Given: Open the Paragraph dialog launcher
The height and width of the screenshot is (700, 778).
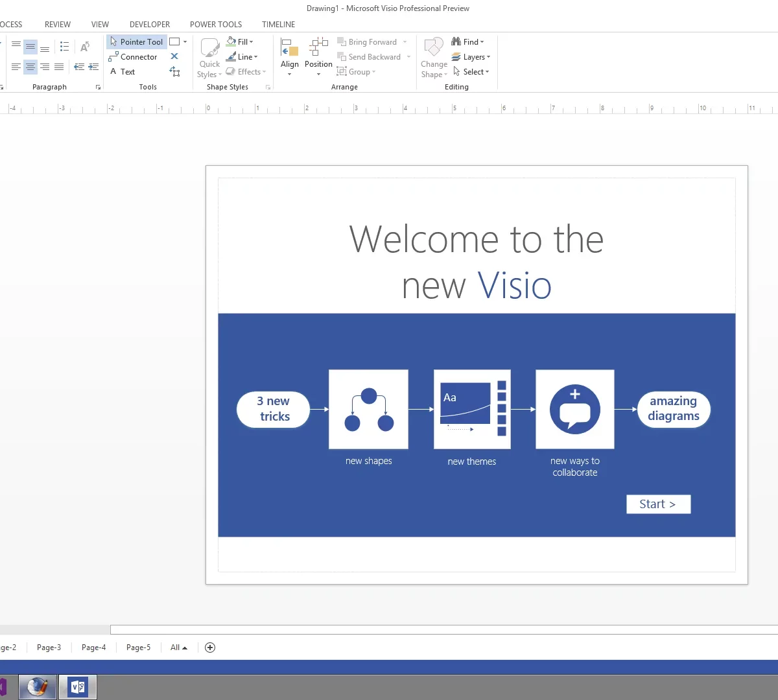Looking at the screenshot, I should click(98, 87).
